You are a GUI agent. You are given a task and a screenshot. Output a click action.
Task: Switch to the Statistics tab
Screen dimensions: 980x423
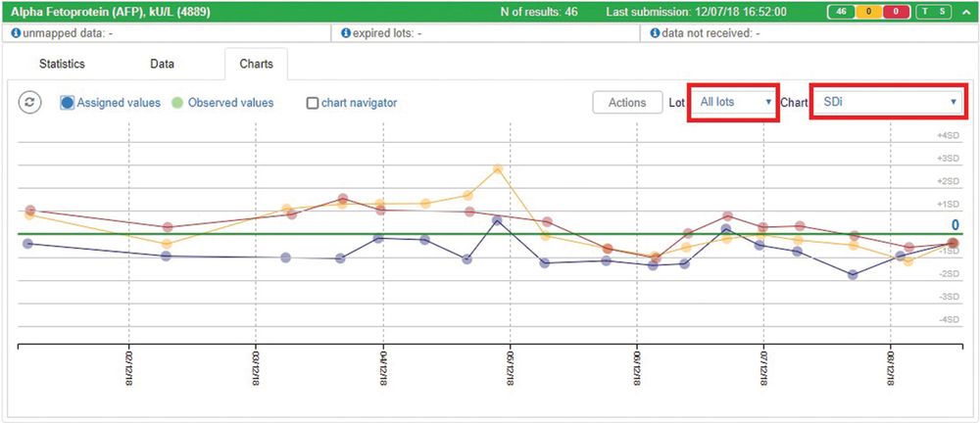click(62, 65)
